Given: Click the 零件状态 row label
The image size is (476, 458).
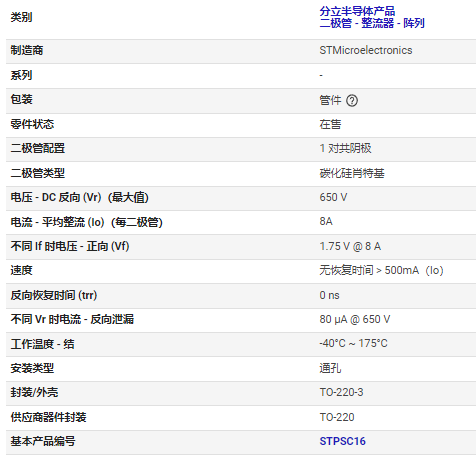Looking at the screenshot, I should [32, 124].
